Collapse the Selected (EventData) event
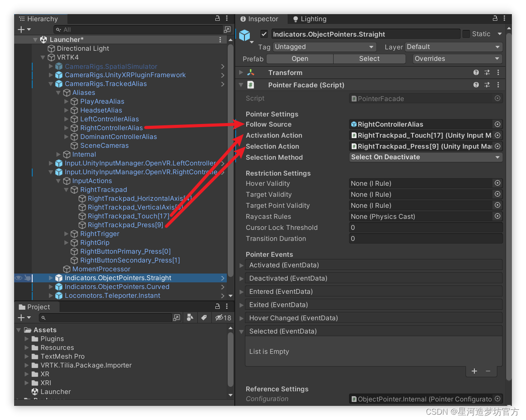This screenshot has width=526, height=420. (241, 331)
